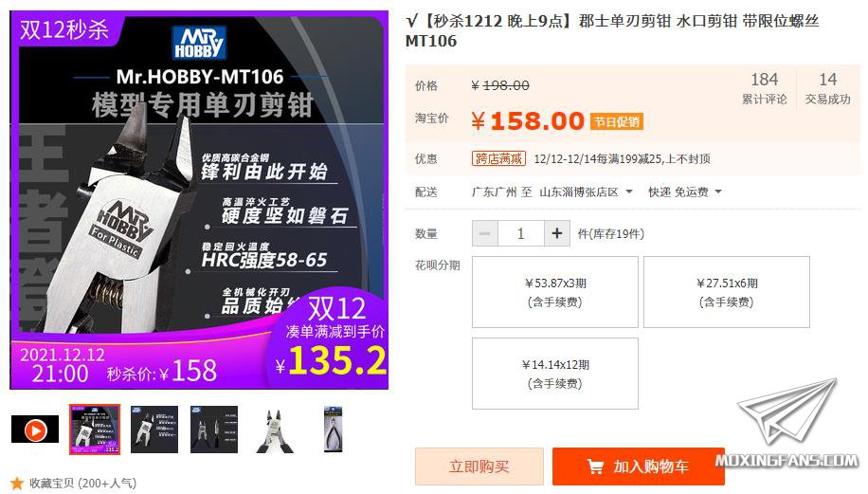Screen dimensions: 868x494
Task: Click the 加入购物车 add to cart button
Action: tap(639, 467)
